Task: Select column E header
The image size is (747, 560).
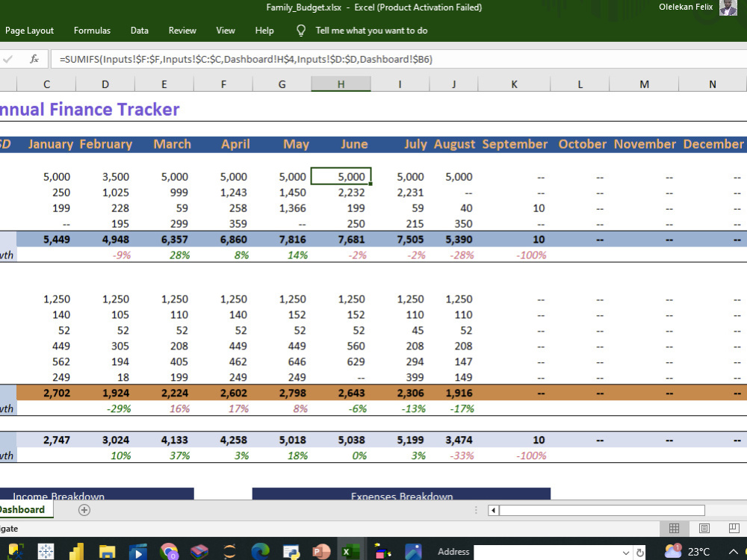Action: tap(164, 84)
